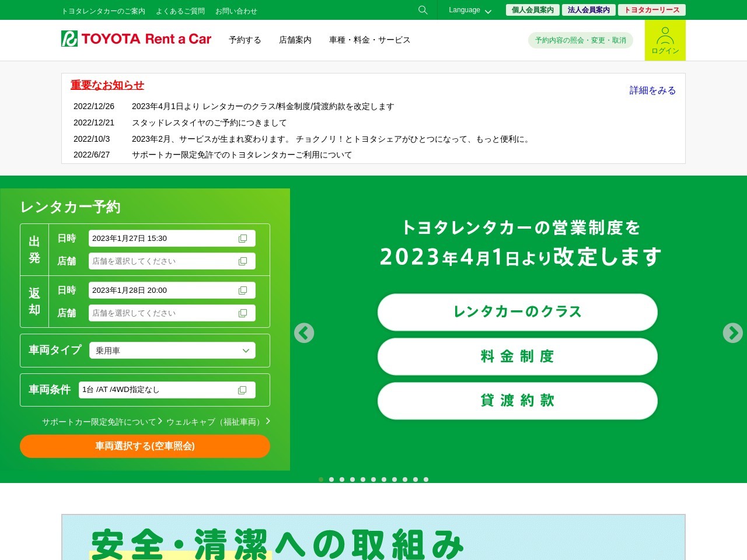Click the departure 店舗 selection field
This screenshot has height=560, width=747.
pos(172,261)
